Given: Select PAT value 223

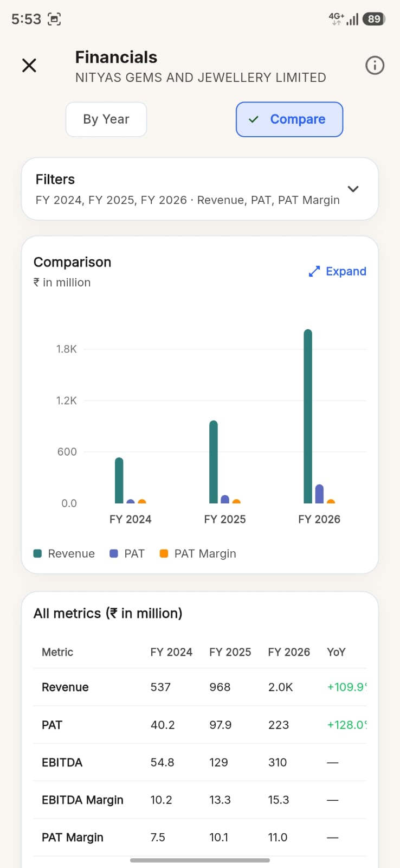Looking at the screenshot, I should point(279,725).
